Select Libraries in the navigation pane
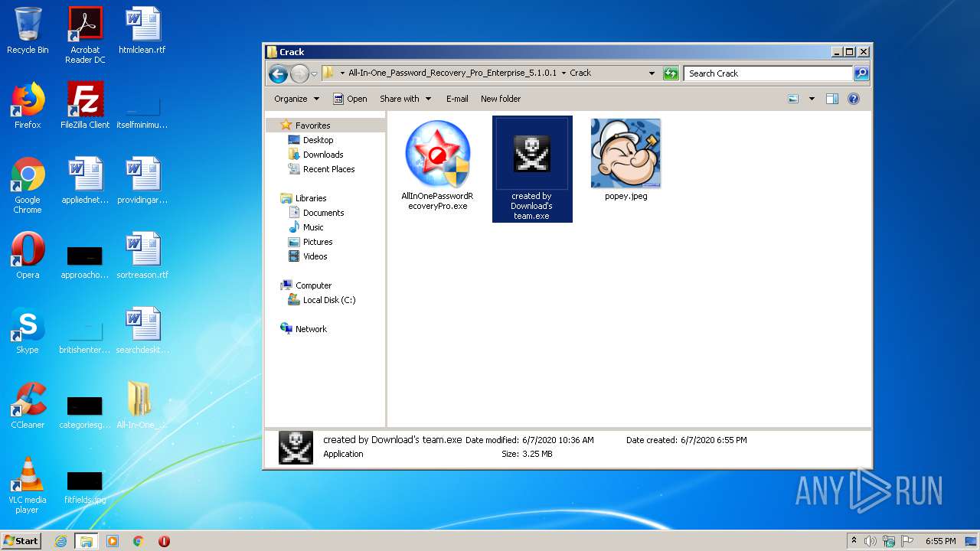The width and height of the screenshot is (980, 551). click(x=311, y=198)
